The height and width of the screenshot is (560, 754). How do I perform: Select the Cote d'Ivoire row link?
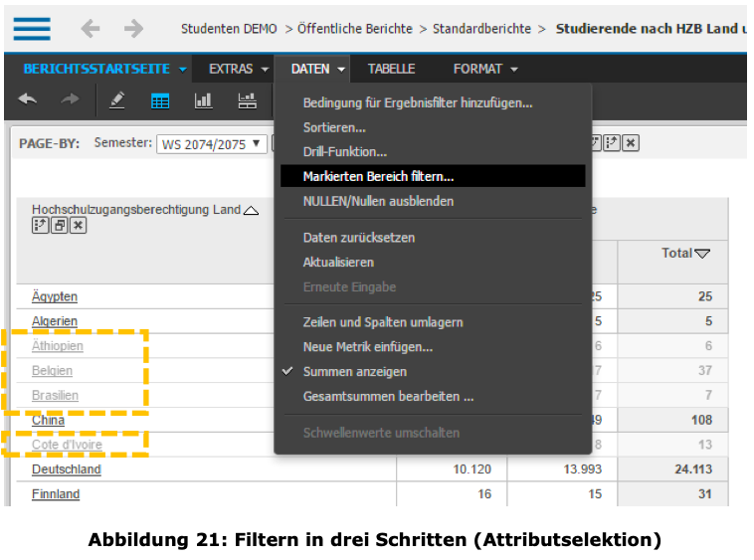click(67, 446)
